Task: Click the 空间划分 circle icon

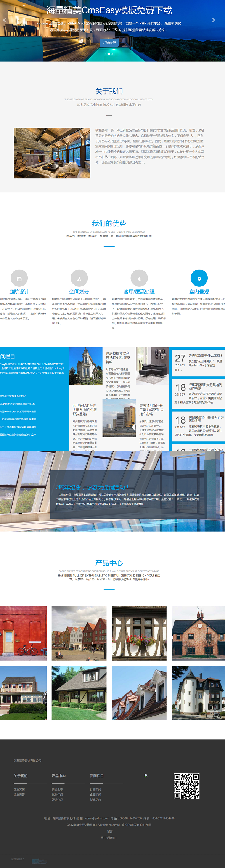Action: [79, 278]
